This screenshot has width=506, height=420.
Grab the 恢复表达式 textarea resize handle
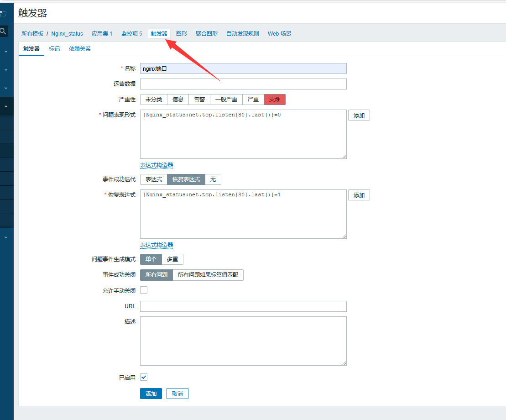(x=344, y=236)
